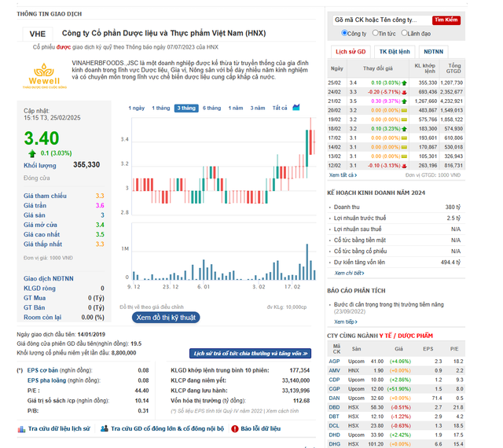Click the Wewell company logo
Image resolution: width=503 pixels, height=448 pixels.
click(44, 75)
